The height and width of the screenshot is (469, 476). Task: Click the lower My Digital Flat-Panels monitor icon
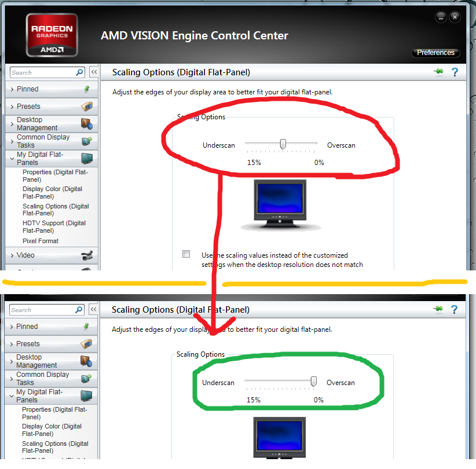86,396
